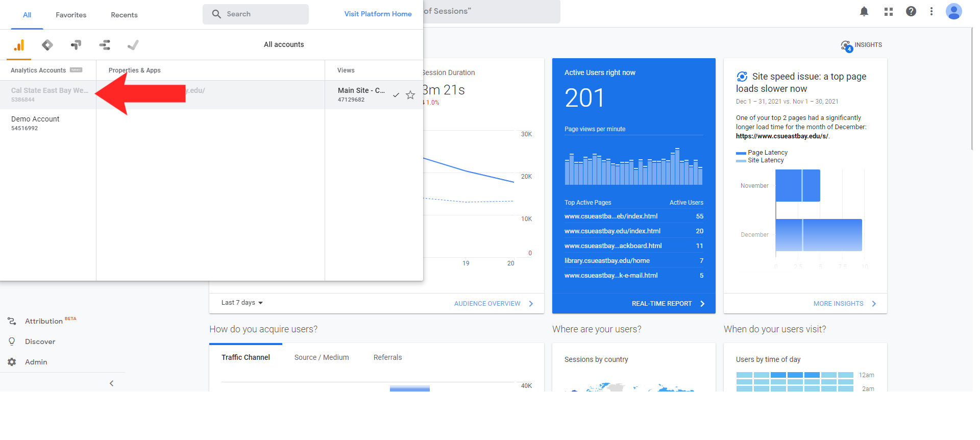Click www.csueastbay.edu/index.html active page row
The height and width of the screenshot is (440, 980).
[634, 231]
